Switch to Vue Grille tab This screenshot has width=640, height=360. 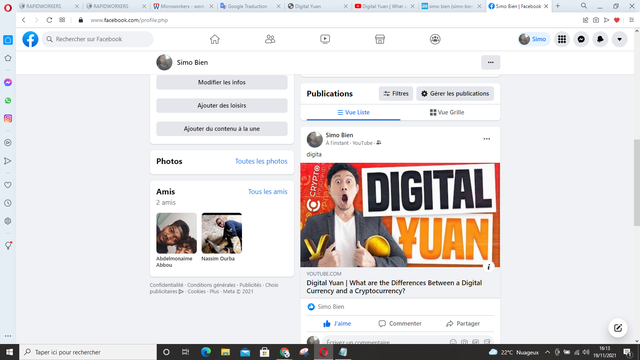click(x=447, y=112)
